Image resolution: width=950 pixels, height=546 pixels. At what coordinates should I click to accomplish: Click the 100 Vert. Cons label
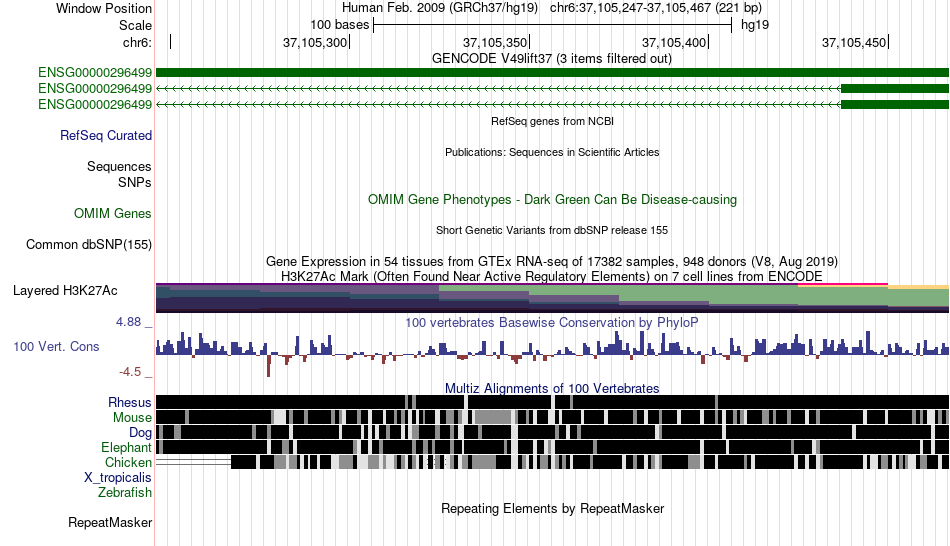coord(56,347)
